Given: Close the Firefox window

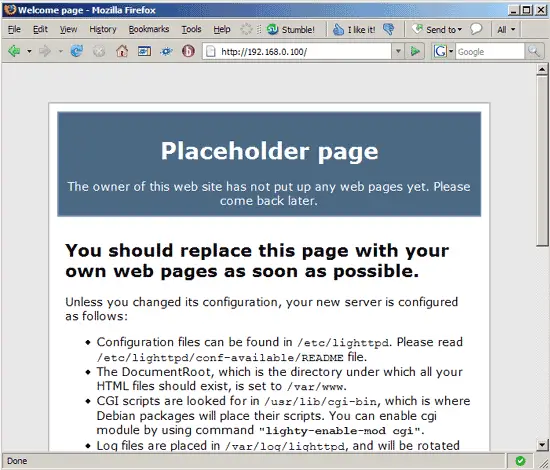Looking at the screenshot, I should [541, 10].
